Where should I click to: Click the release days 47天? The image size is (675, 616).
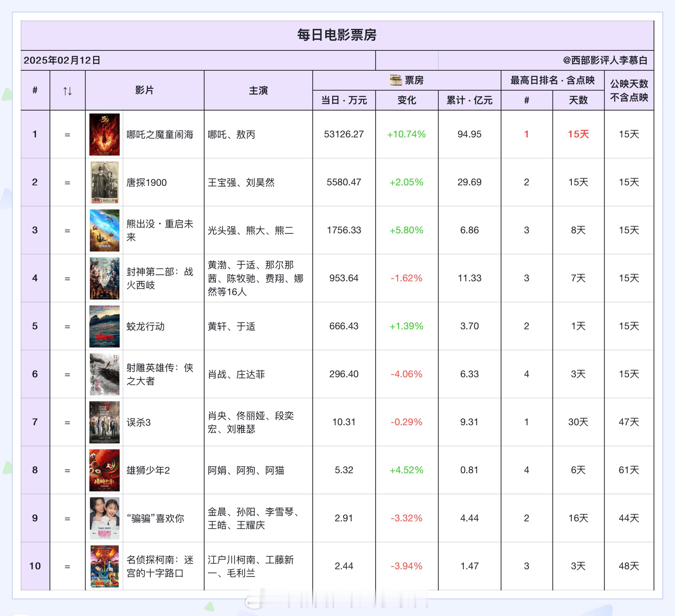pyautogui.click(x=629, y=422)
